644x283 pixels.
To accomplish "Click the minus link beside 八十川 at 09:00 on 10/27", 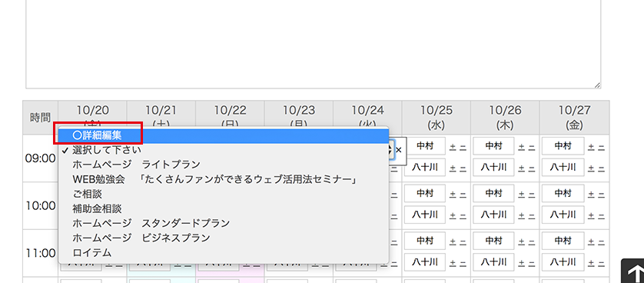I will 601,168.
